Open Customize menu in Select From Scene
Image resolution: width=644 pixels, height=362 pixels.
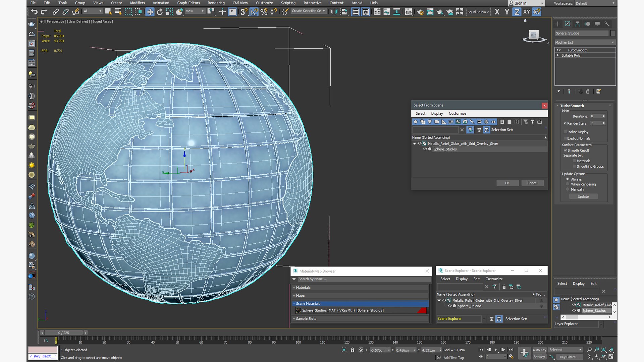457,114
